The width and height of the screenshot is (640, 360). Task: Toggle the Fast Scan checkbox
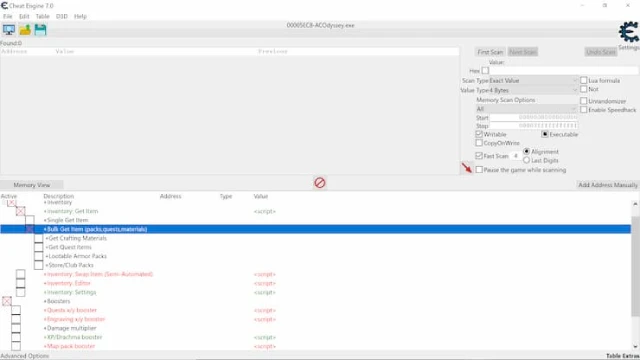pyautogui.click(x=479, y=156)
